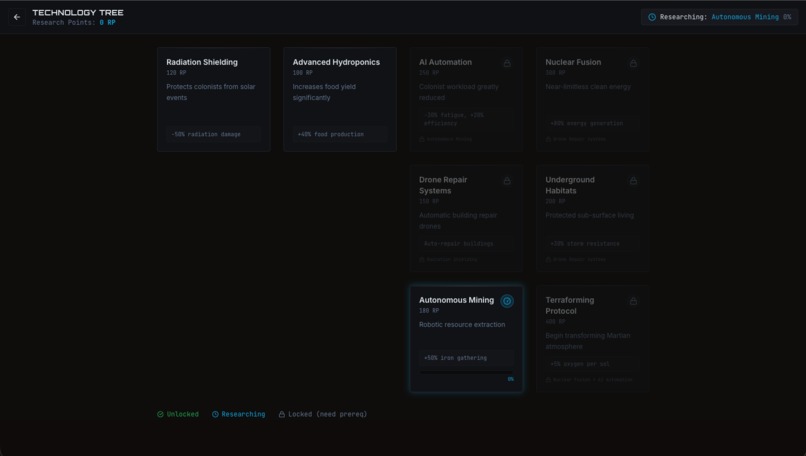The height and width of the screenshot is (456, 806).
Task: Click the Locked (need prereq) legend label
Action: [x=327, y=414]
